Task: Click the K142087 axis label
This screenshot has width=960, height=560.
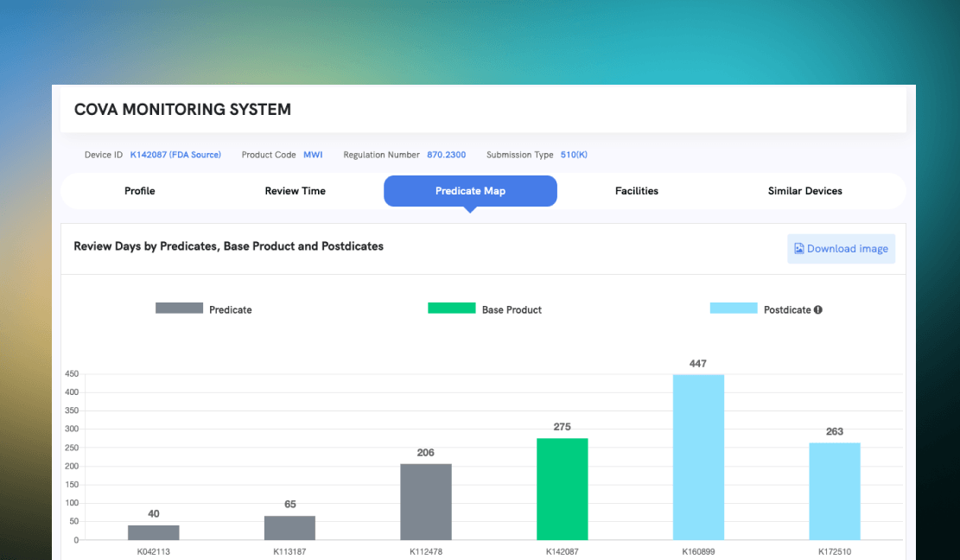Action: [562, 551]
